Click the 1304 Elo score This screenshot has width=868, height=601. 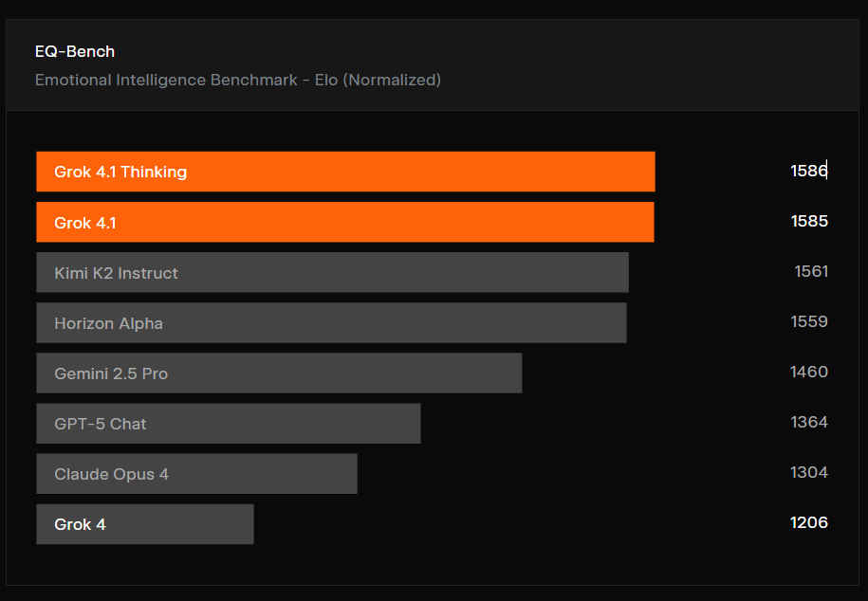tap(808, 472)
